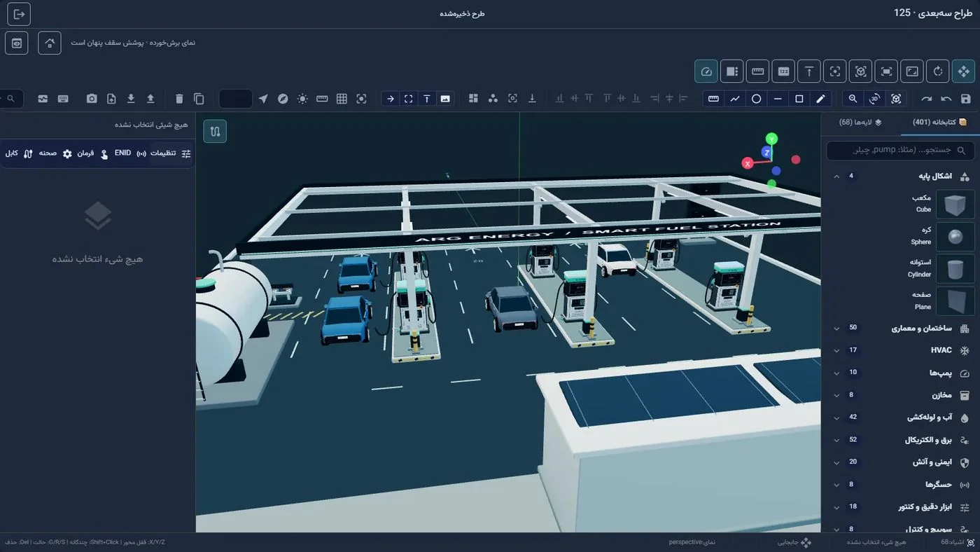Toggle the sun lighting icon
Viewport: 980px width, 552px height.
click(x=302, y=99)
